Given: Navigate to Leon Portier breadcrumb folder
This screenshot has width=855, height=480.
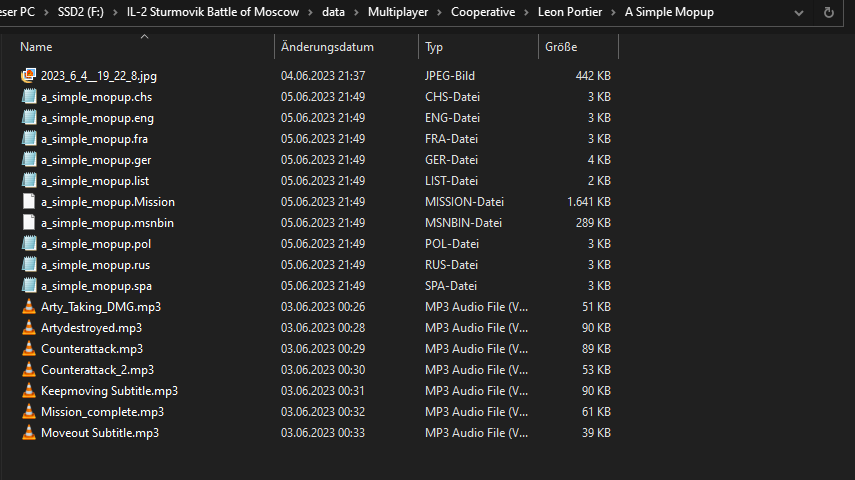Looking at the screenshot, I should [x=570, y=13].
